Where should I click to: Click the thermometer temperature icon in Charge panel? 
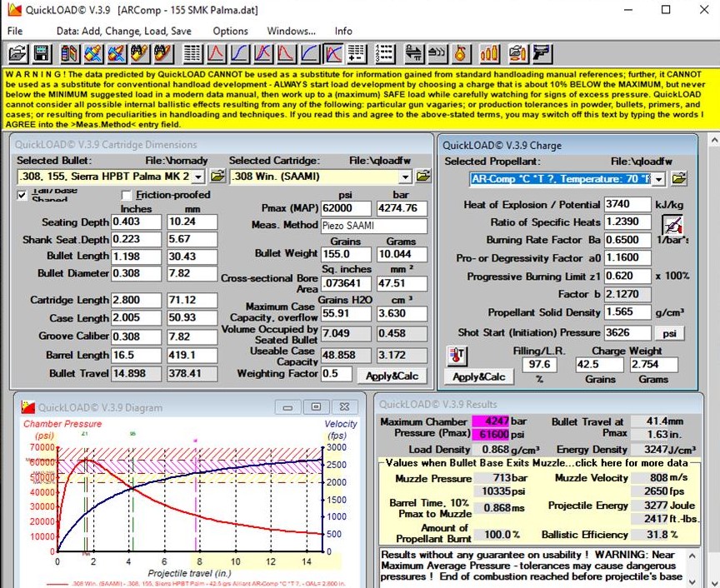(457, 356)
